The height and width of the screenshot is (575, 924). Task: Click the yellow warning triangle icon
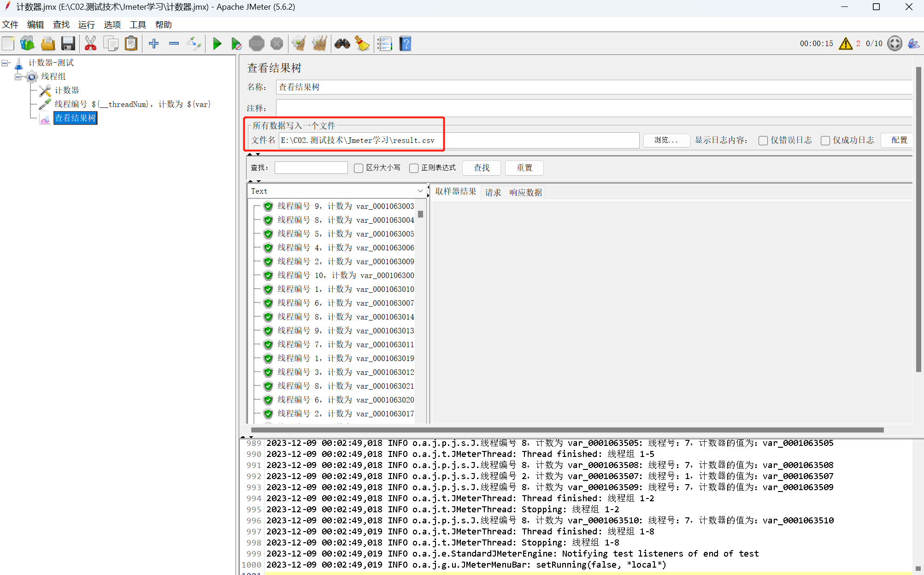click(845, 44)
